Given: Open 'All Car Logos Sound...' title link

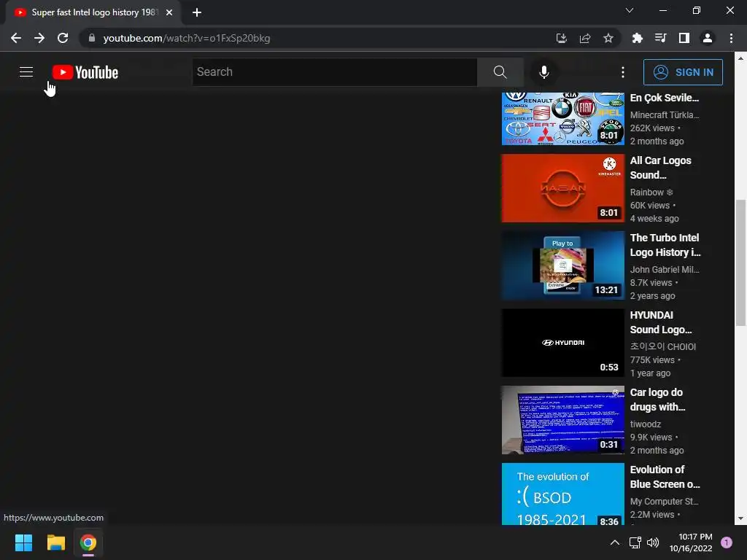Looking at the screenshot, I should click(660, 168).
